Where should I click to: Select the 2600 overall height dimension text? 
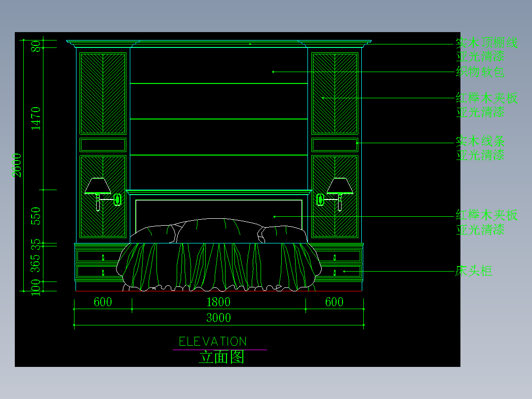(x=17, y=165)
